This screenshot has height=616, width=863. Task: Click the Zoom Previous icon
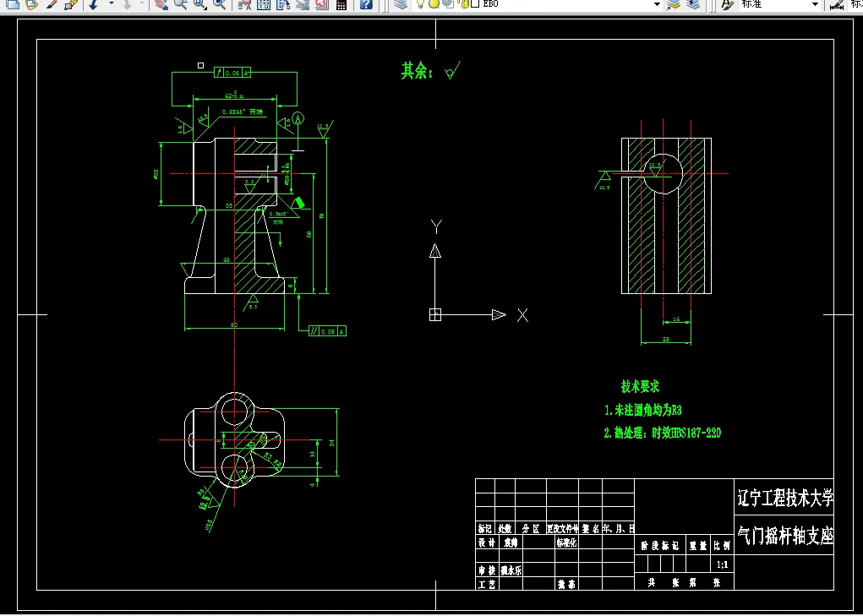point(220,4)
